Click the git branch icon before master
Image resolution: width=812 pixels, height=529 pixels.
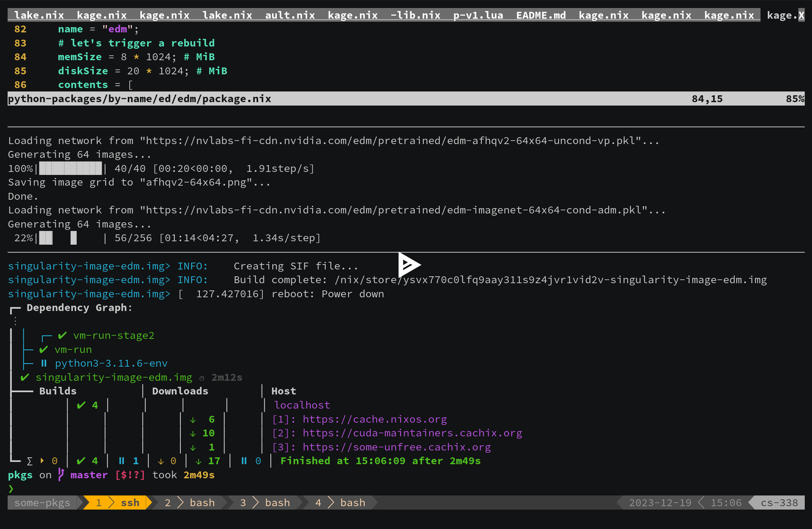pos(61,475)
